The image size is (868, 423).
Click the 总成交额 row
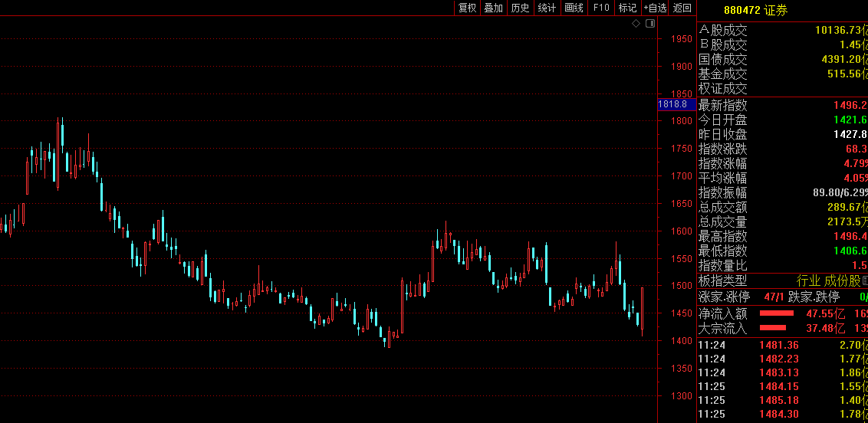click(x=783, y=208)
